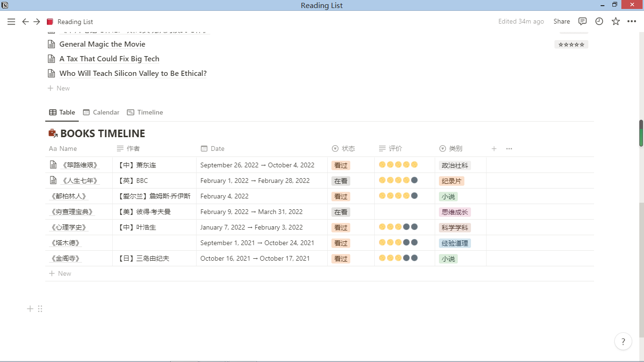Switch to the Calendar view tab
644x362 pixels.
click(x=101, y=112)
